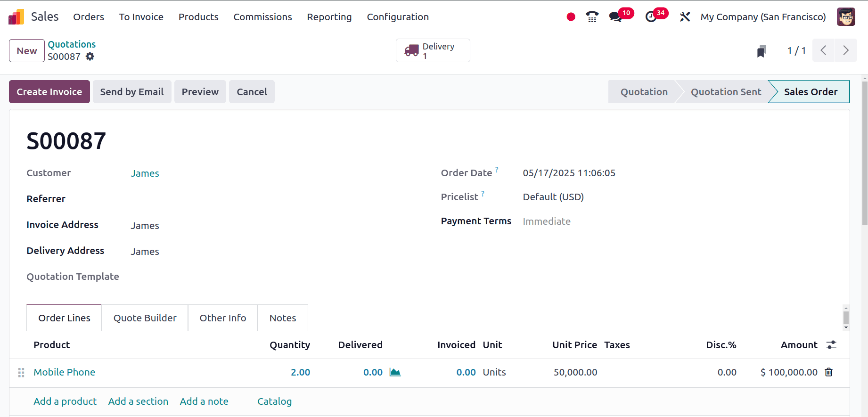Image resolution: width=868 pixels, height=417 pixels.
Task: Click the Cancel button
Action: 252,92
